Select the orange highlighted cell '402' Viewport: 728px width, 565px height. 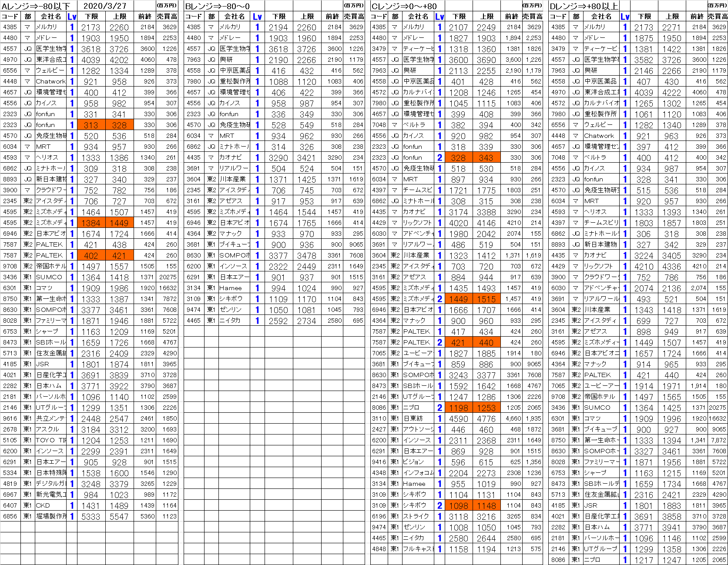coord(91,255)
